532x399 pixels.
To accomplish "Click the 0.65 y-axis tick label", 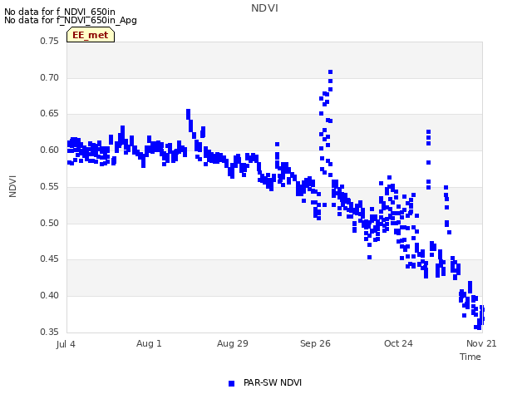I will [x=50, y=114].
